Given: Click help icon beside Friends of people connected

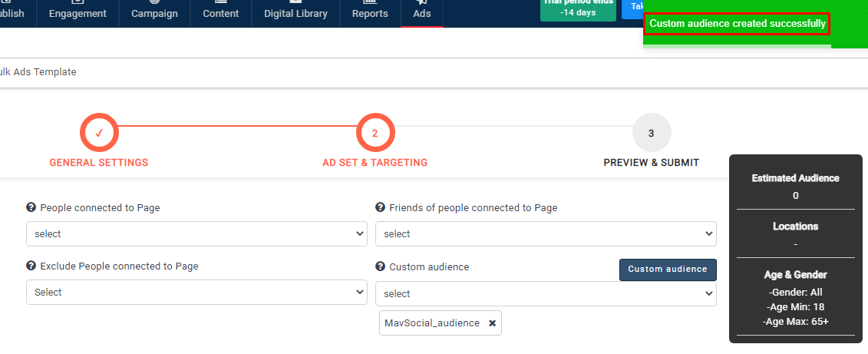Looking at the screenshot, I should (381, 207).
